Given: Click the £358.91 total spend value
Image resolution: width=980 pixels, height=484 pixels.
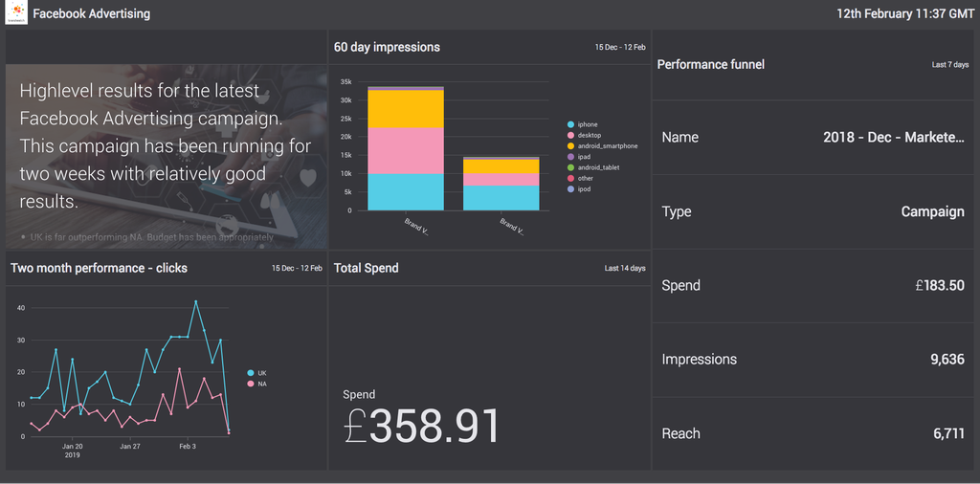Looking at the screenshot, I should click(x=422, y=427).
